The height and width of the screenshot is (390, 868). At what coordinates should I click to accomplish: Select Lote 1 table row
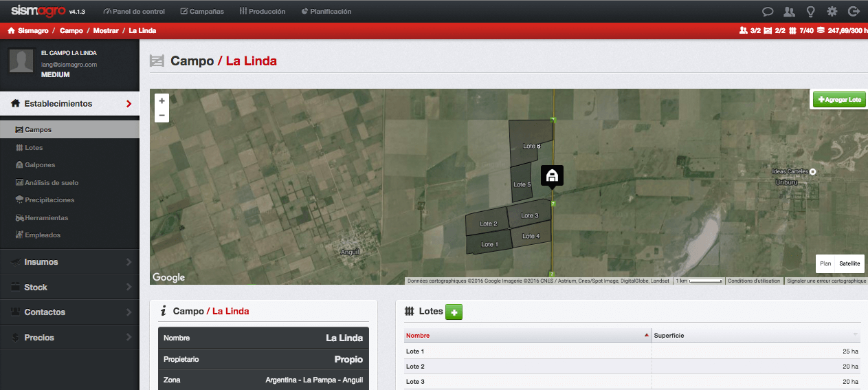click(632, 351)
